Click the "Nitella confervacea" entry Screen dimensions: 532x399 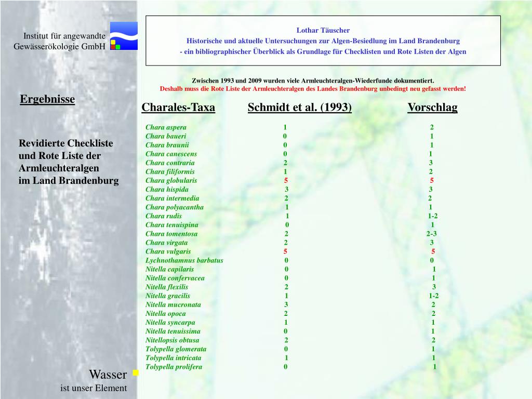(x=175, y=278)
